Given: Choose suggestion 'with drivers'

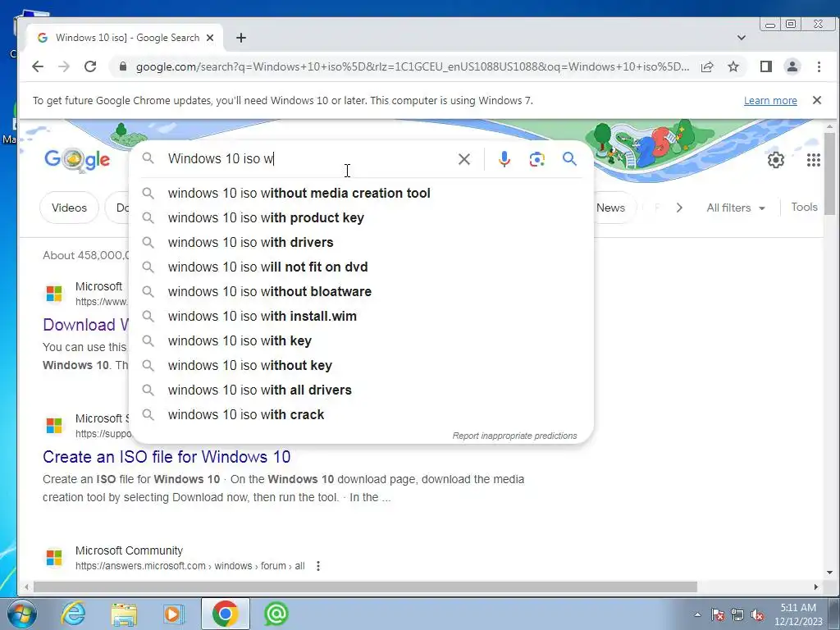Looking at the screenshot, I should click(362, 243).
